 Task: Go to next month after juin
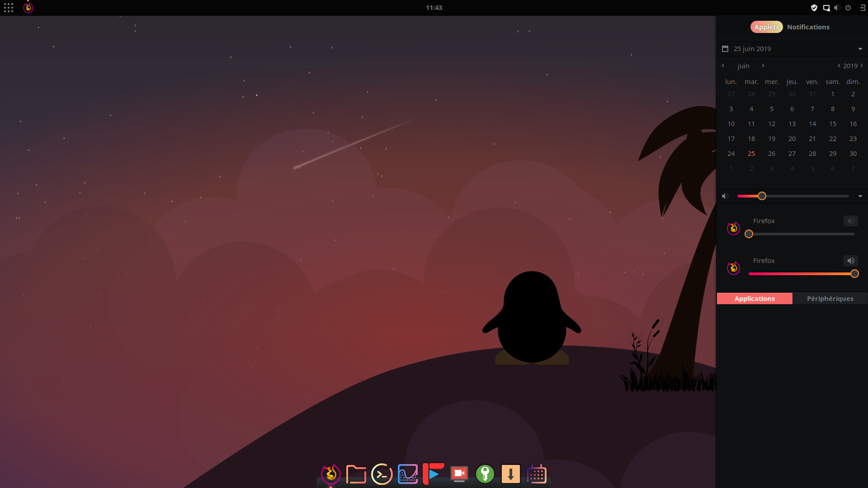point(763,66)
